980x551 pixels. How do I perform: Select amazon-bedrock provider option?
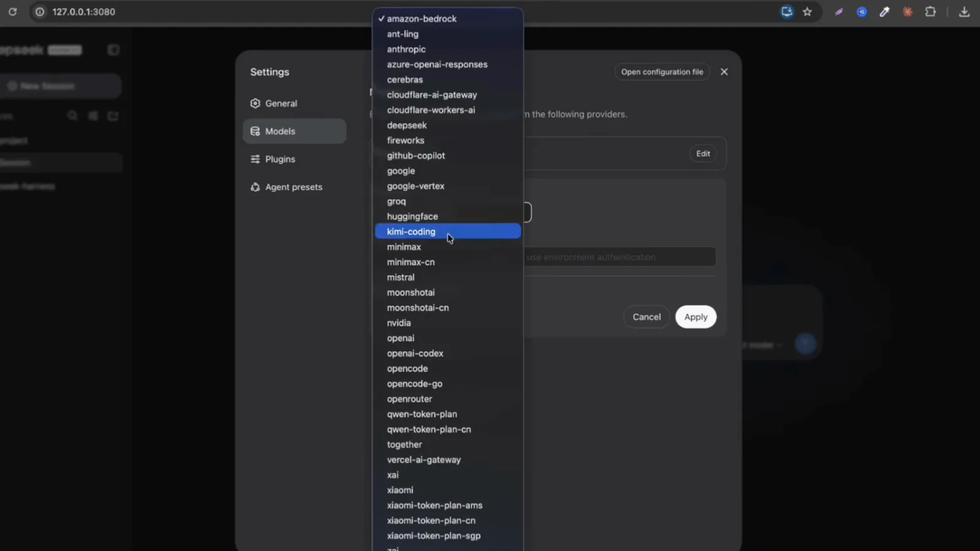pyautogui.click(x=448, y=19)
